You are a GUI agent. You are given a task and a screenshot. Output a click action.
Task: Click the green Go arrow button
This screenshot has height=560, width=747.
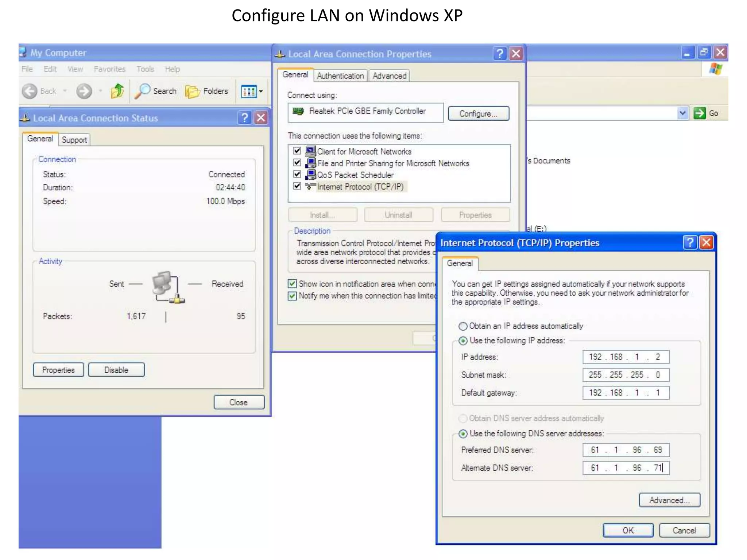click(700, 113)
